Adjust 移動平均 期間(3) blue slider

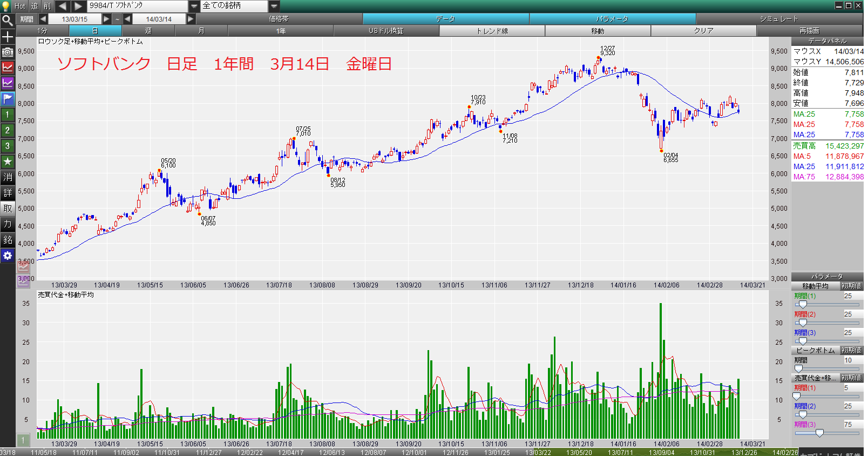coord(803,341)
